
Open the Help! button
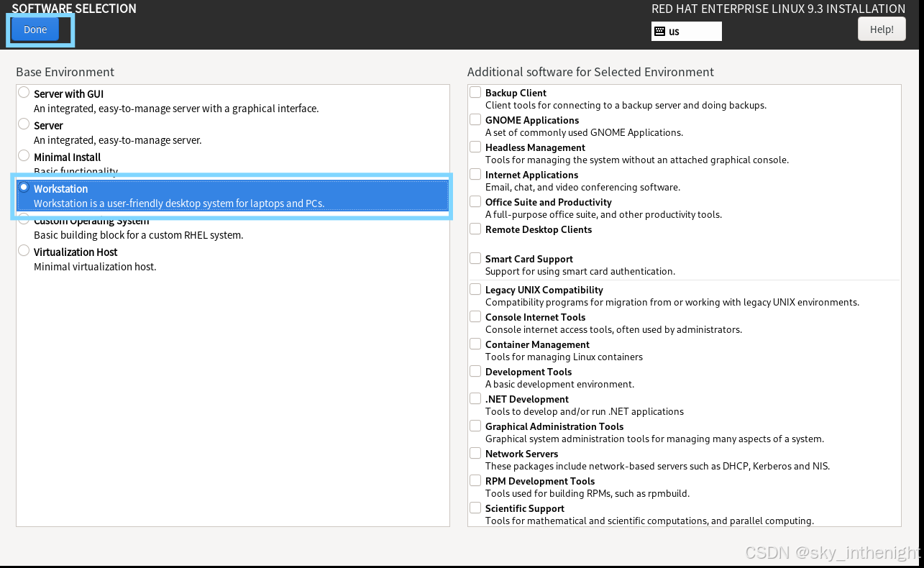click(882, 29)
